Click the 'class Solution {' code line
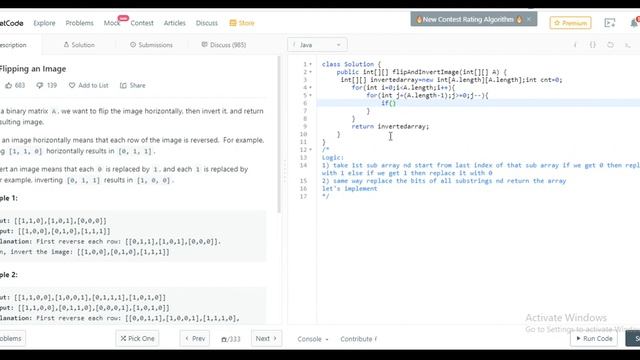 pos(351,64)
